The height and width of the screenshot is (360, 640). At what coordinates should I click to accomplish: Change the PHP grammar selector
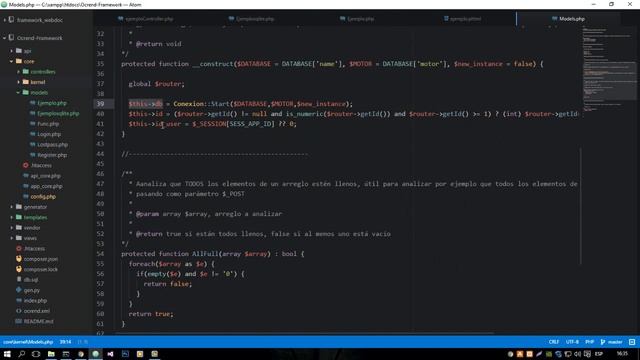[x=589, y=342]
